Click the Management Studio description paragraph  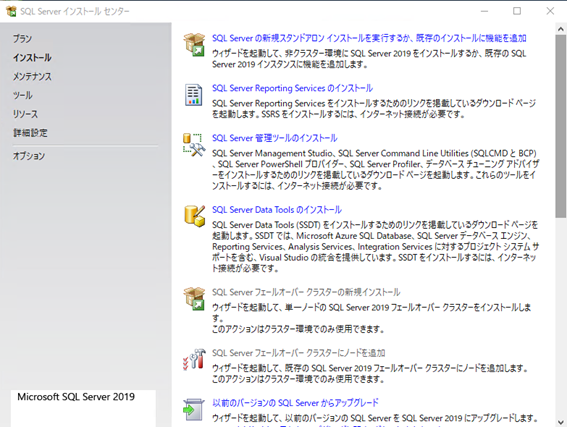coord(375,170)
